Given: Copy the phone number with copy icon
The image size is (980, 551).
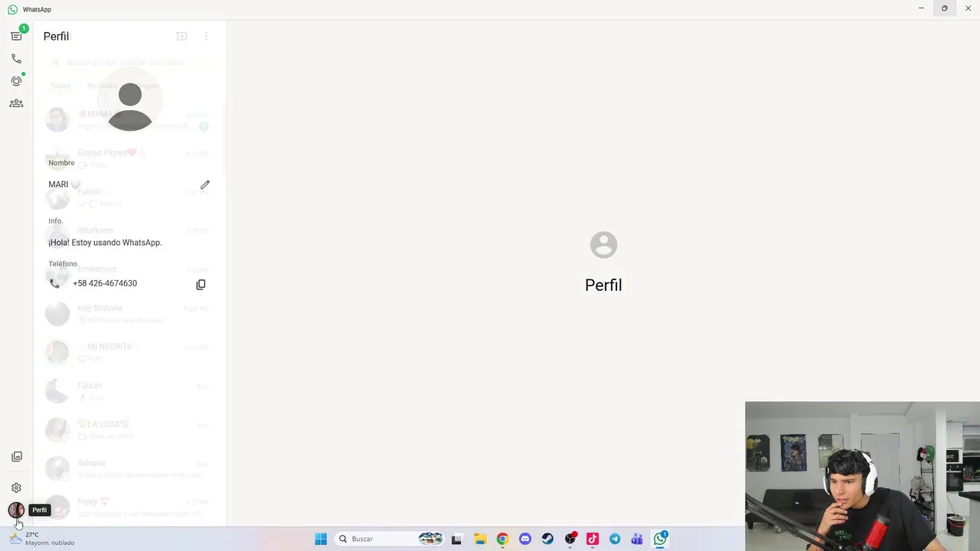Looking at the screenshot, I should pos(201,284).
